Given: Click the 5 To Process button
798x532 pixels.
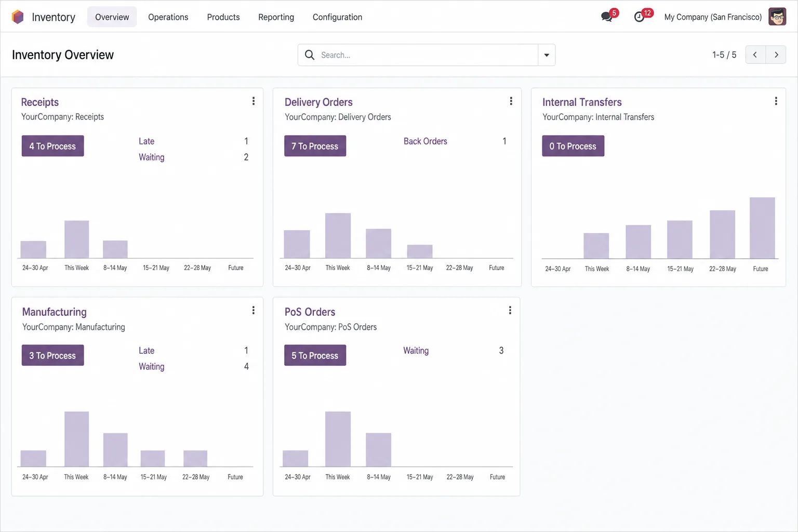Looking at the screenshot, I should tap(315, 355).
